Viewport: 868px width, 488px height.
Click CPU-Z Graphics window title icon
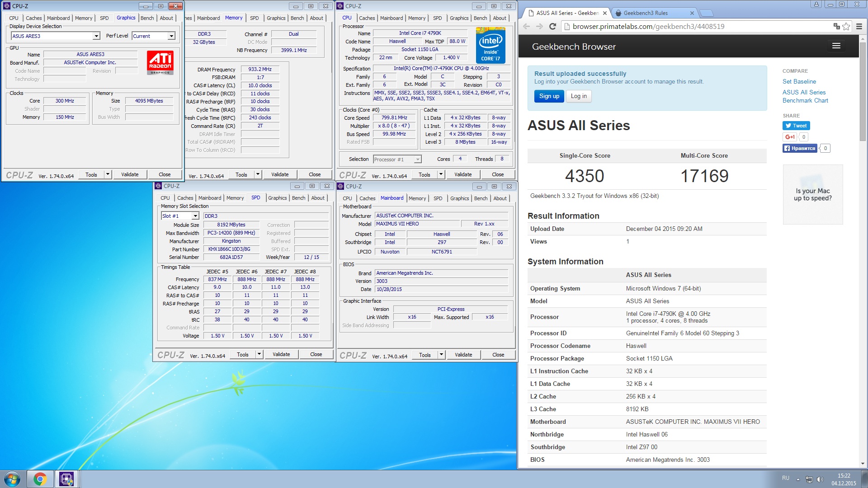click(x=7, y=6)
